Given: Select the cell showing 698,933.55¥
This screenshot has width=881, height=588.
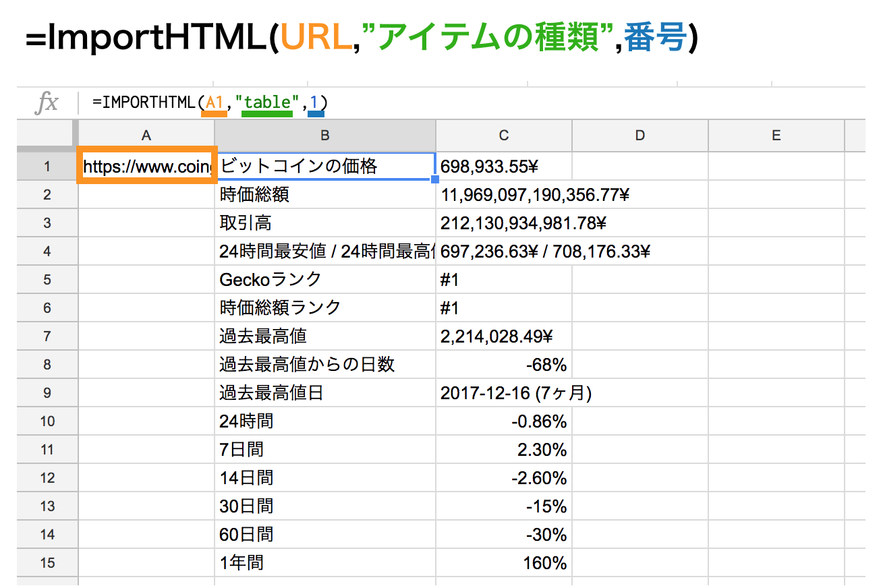Looking at the screenshot, I should [503, 165].
